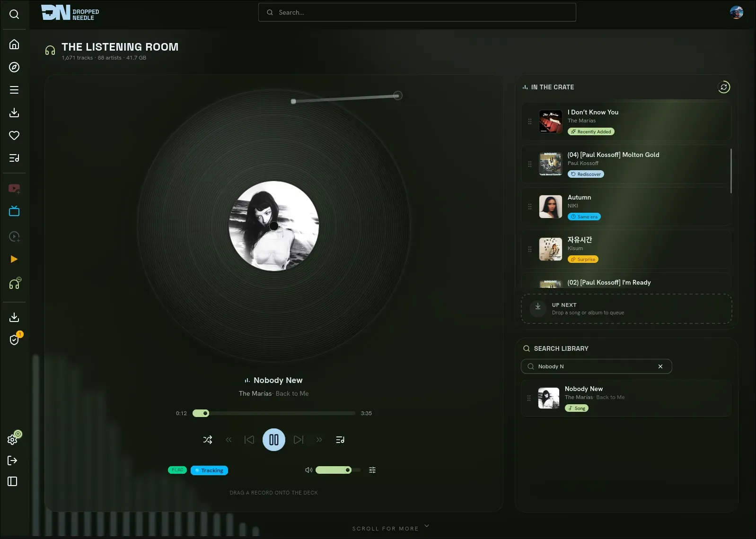Open the upper downloads tray icon
756x539 pixels.
14,113
